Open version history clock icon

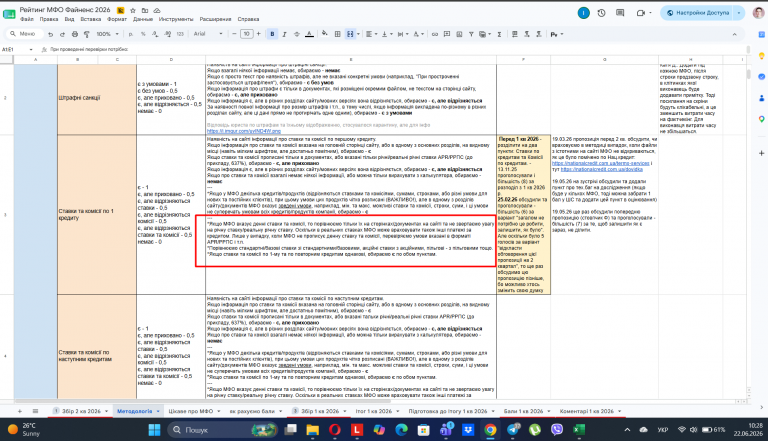tap(601, 13)
